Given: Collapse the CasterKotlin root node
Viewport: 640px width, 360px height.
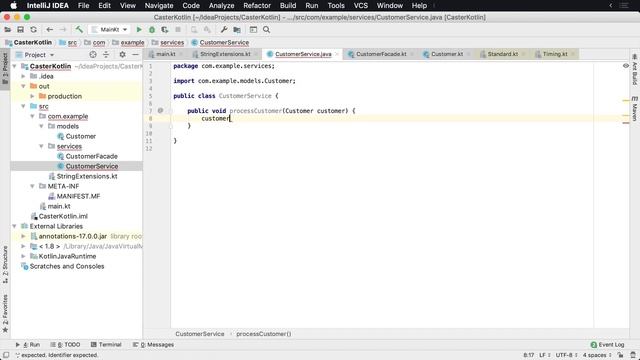Looking at the screenshot, I should (x=14, y=66).
